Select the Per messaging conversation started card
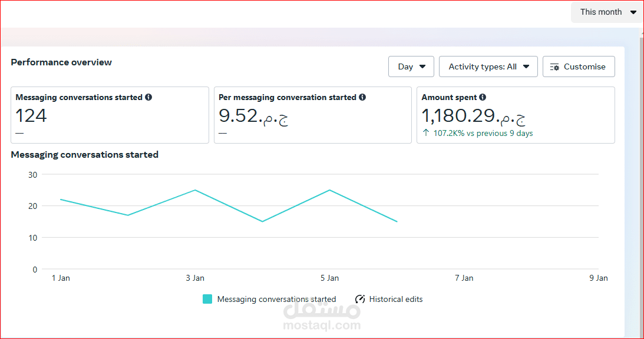This screenshot has width=644, height=339. click(312, 124)
